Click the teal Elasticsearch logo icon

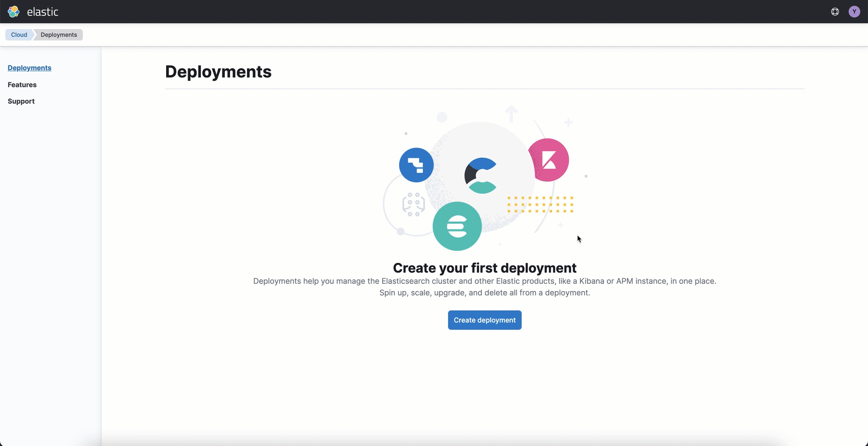tap(457, 226)
